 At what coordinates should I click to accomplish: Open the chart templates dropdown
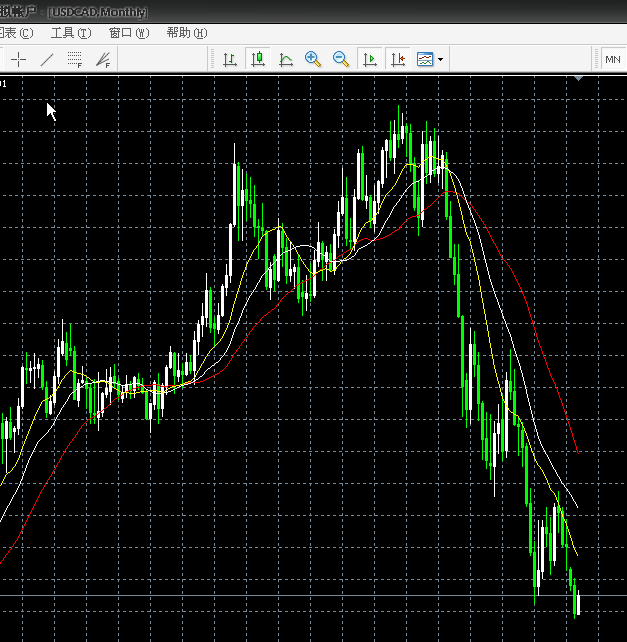pyautogui.click(x=425, y=60)
